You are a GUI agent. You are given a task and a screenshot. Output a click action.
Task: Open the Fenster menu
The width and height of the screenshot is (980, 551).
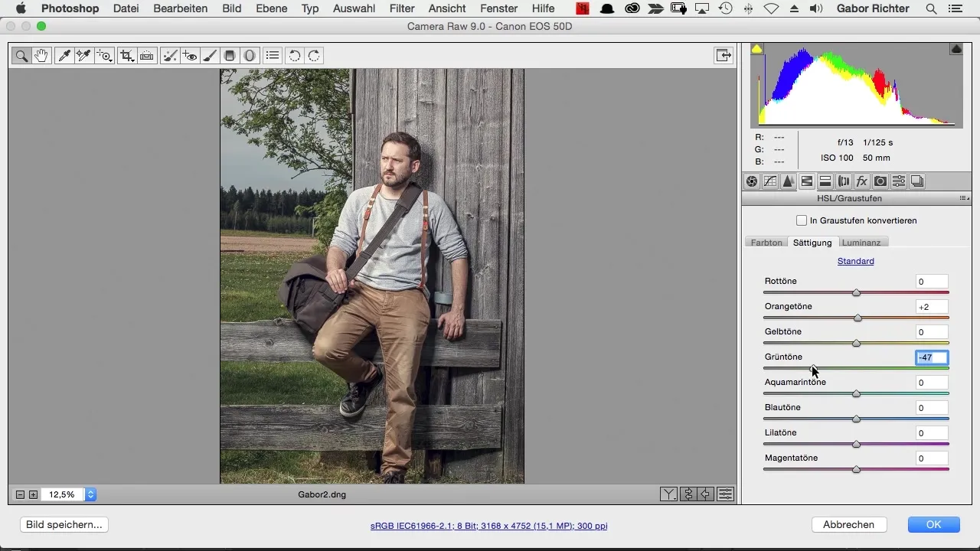click(x=498, y=8)
